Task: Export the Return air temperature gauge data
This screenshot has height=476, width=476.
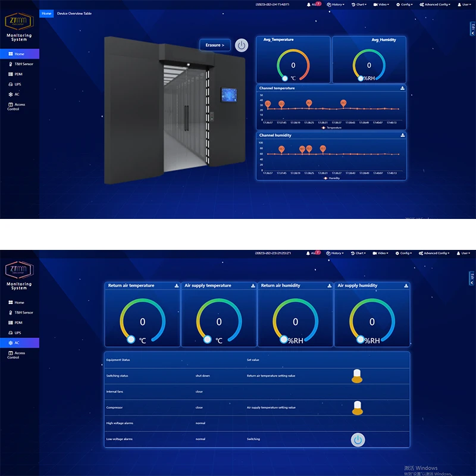Action: (176, 285)
